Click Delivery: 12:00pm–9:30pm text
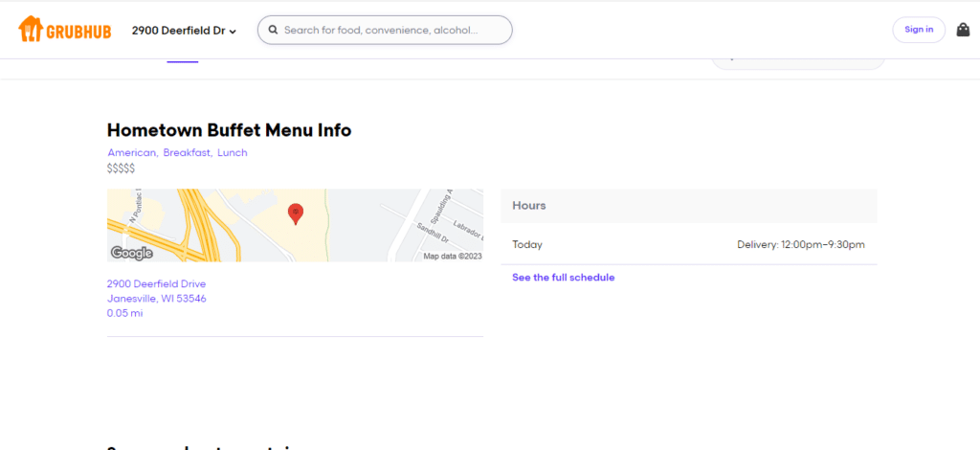 pyautogui.click(x=801, y=244)
